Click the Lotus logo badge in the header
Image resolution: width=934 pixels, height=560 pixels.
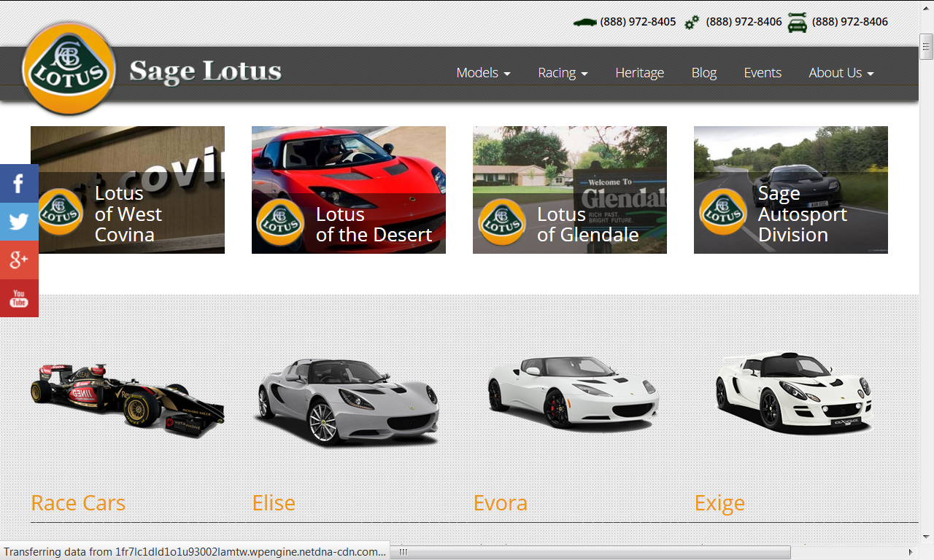tap(69, 69)
